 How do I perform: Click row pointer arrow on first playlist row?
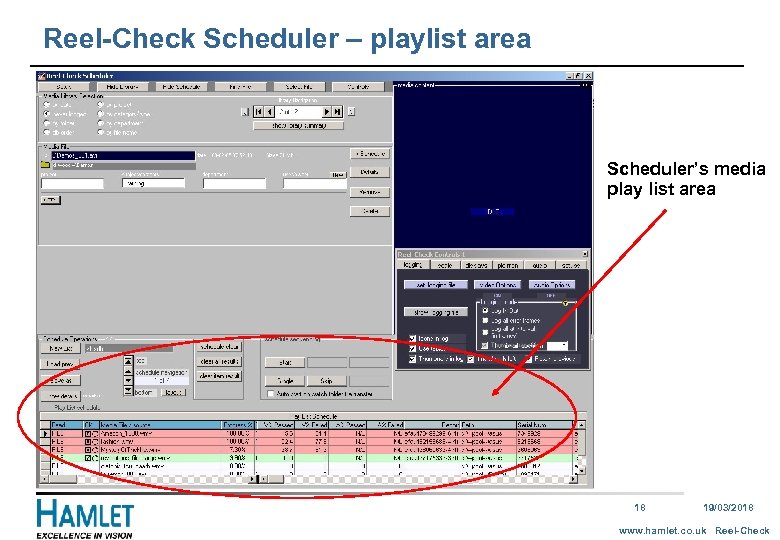pos(45,434)
